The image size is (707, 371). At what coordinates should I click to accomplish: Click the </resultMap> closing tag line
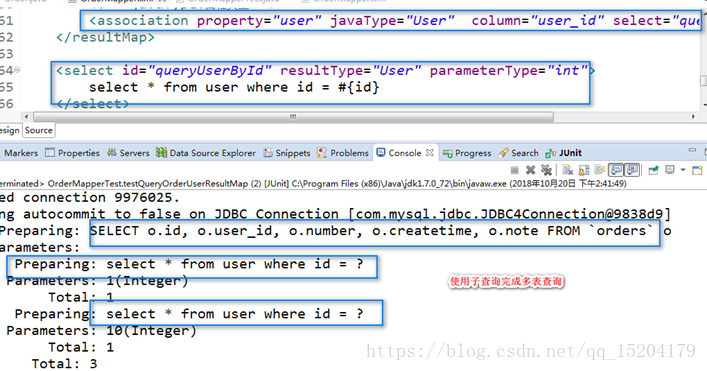point(105,37)
